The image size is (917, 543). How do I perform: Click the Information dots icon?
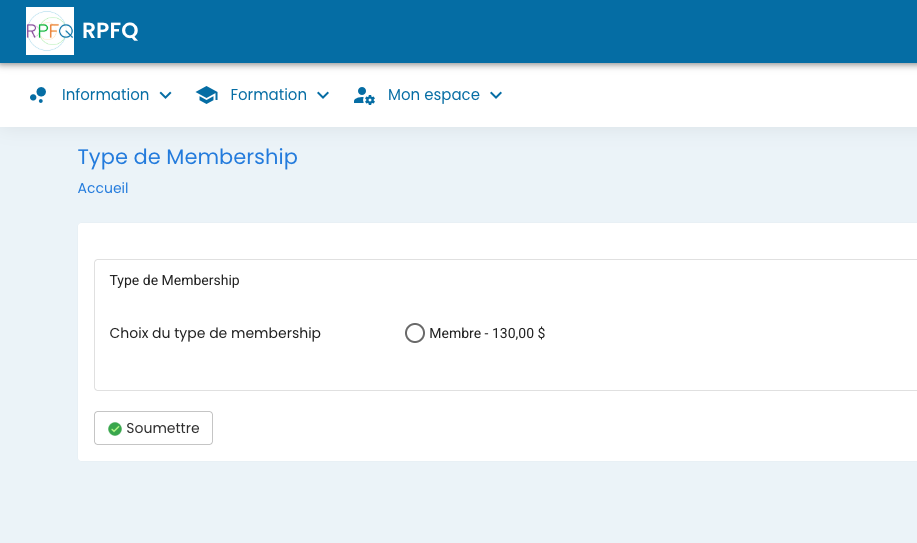[38, 95]
